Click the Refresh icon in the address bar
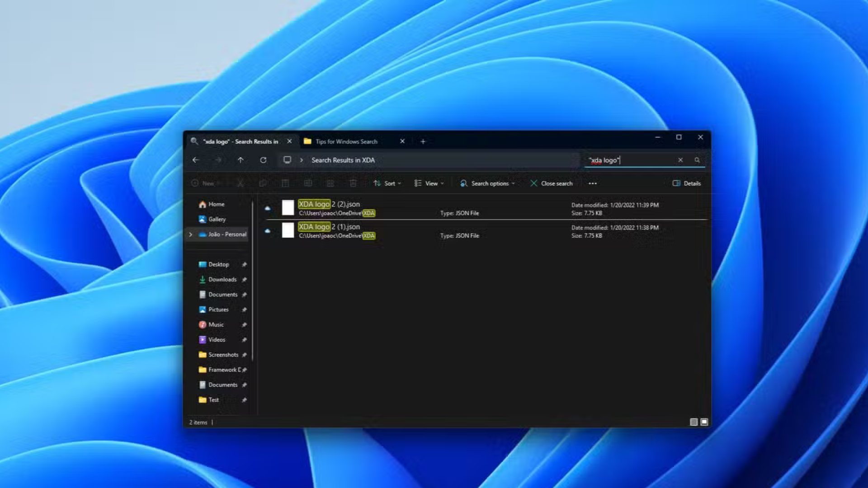 [264, 160]
